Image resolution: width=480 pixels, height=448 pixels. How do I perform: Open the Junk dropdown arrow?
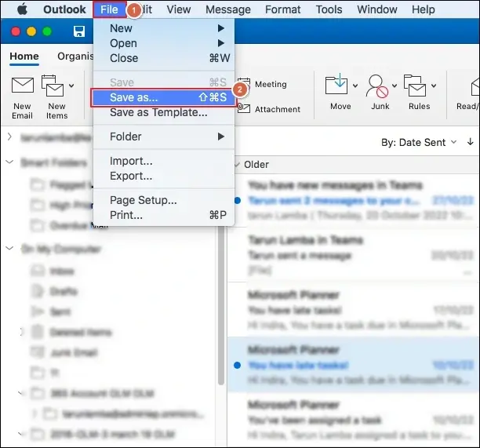coord(395,86)
